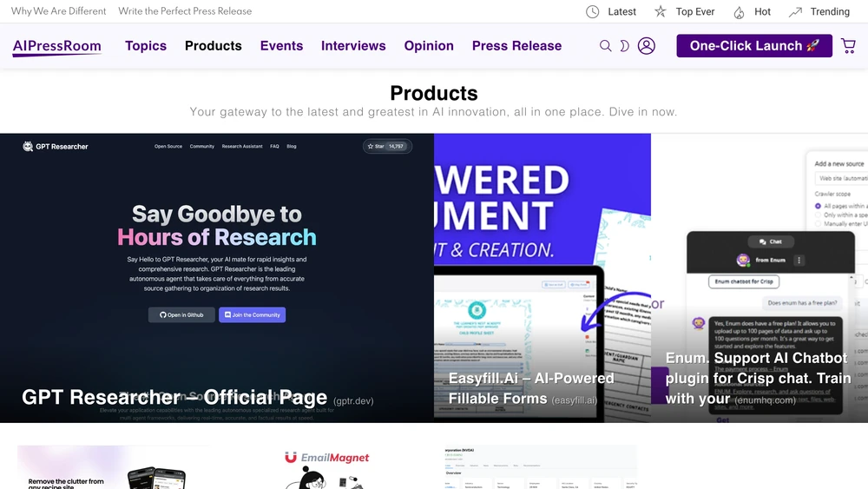
Task: Open Why We Are Different link
Action: point(59,11)
